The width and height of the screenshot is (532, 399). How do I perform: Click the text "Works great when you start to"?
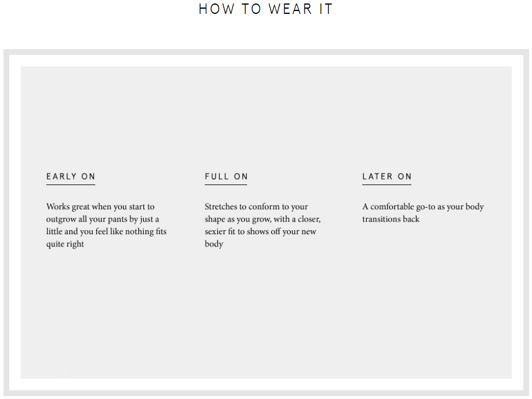[101, 206]
